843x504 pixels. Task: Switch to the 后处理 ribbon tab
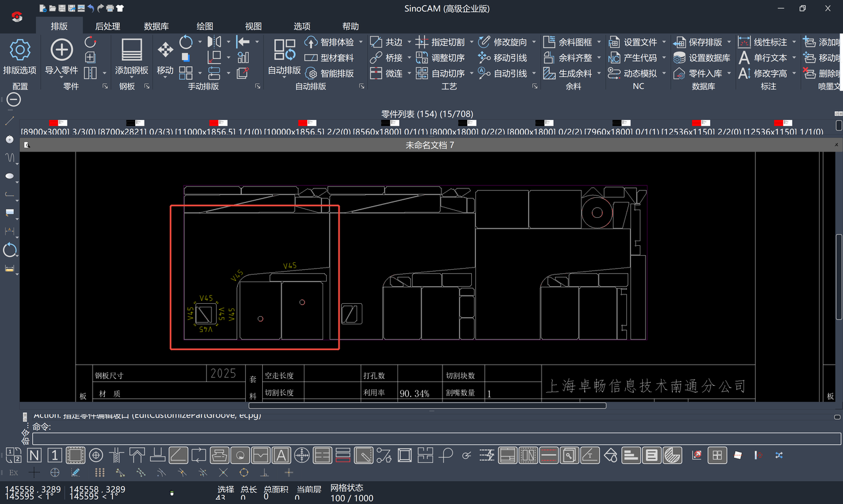[107, 26]
